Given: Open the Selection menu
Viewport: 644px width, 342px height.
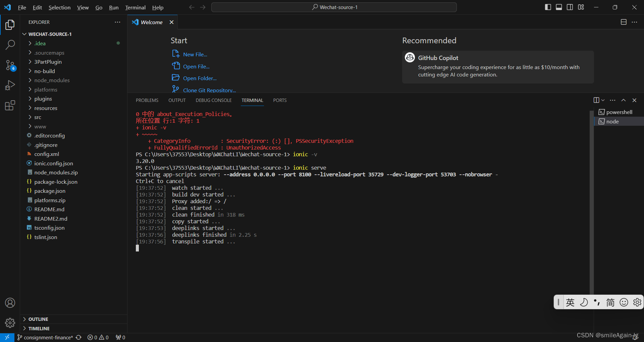Looking at the screenshot, I should tap(59, 7).
